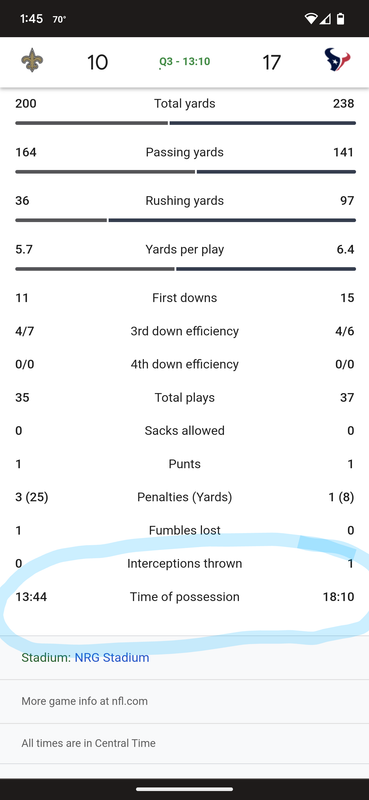Tap the Rushing yards comparison bar

click(x=185, y=220)
